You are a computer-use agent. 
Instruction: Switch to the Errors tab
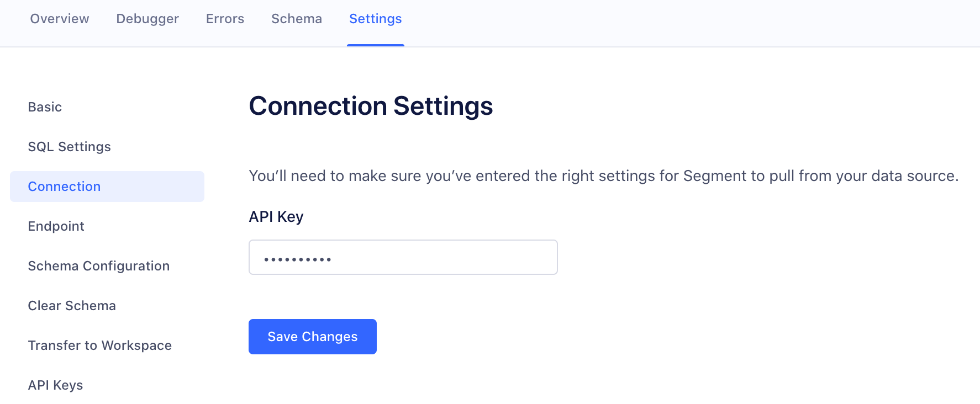point(224,18)
